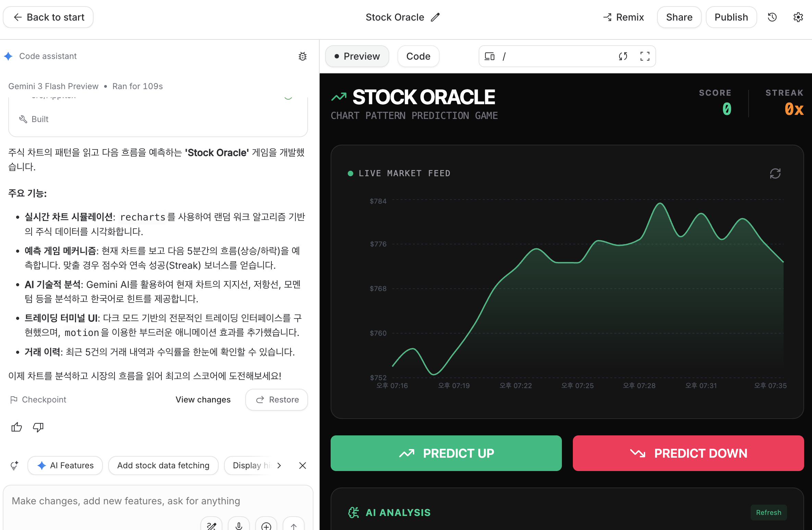The height and width of the screenshot is (530, 812).
Task: Click the View changes link
Action: (203, 400)
